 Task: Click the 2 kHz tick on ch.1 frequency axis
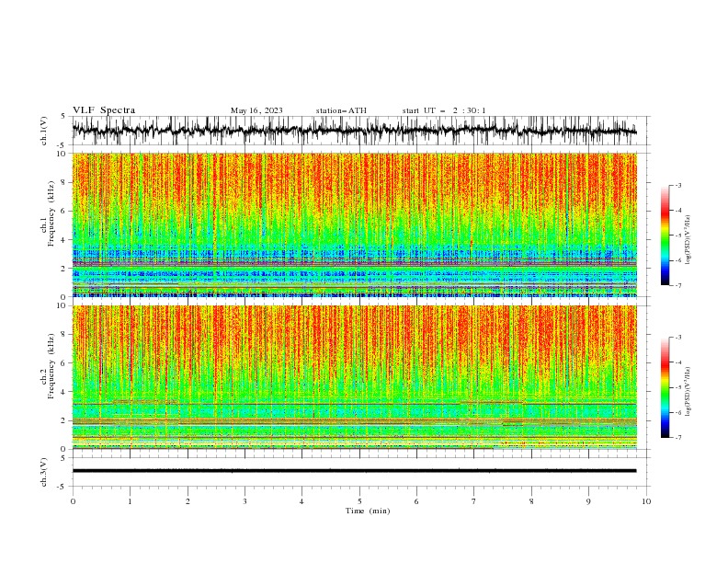tap(63, 269)
